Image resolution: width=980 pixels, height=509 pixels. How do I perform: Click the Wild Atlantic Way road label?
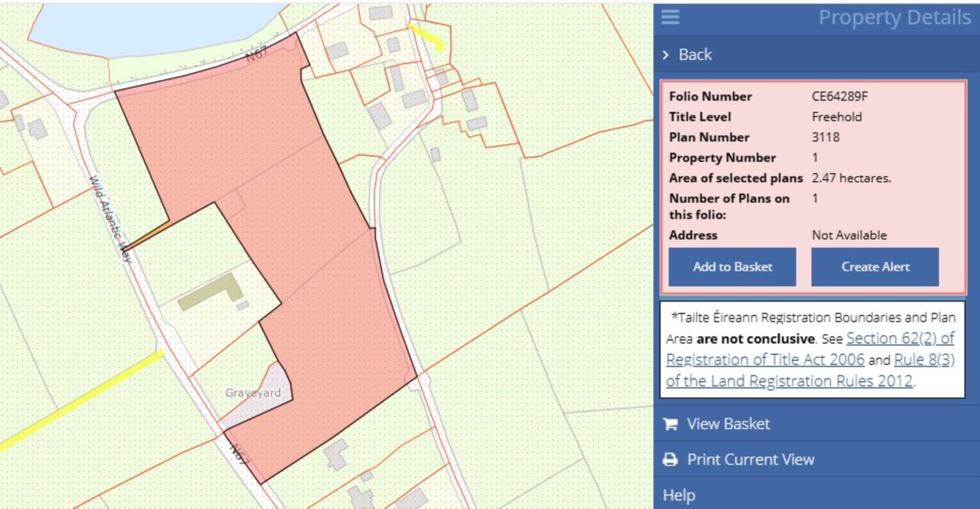(x=110, y=220)
